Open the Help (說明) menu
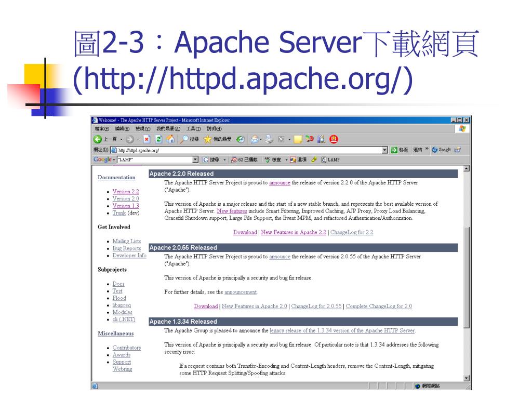This screenshot has height=399, width=532. (x=214, y=129)
